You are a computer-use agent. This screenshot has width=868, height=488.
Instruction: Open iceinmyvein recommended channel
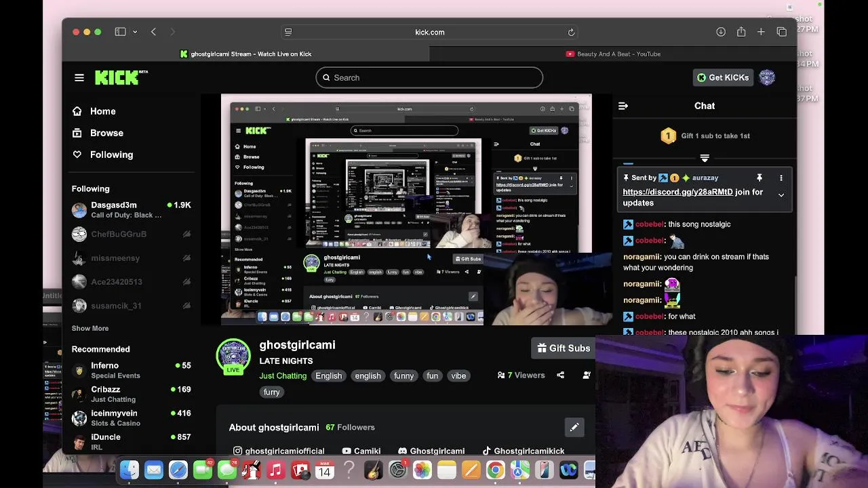pos(132,418)
